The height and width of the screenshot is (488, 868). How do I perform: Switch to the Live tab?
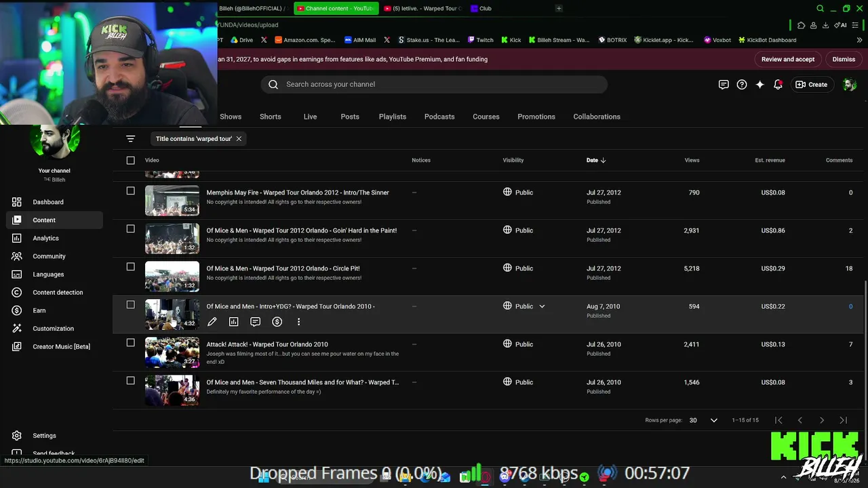310,117
